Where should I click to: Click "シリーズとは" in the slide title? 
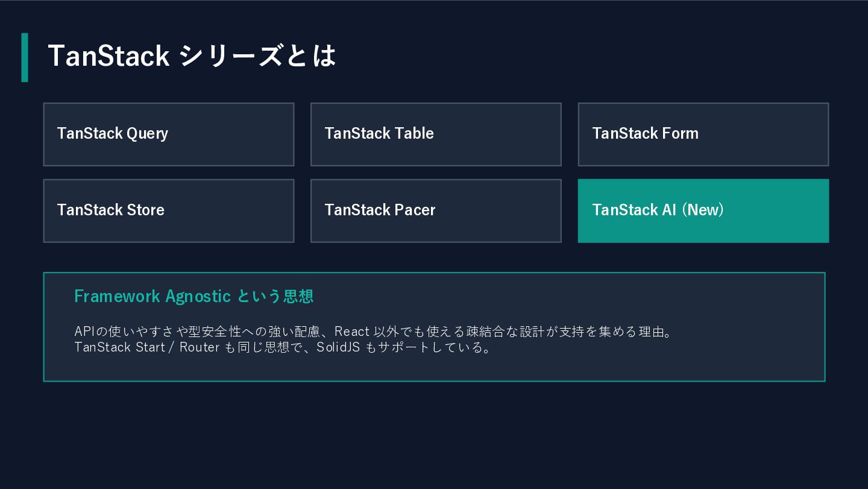click(257, 56)
